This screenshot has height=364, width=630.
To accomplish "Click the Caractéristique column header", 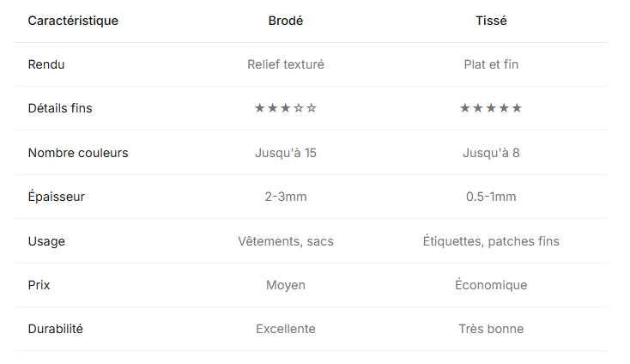I will pos(73,21).
